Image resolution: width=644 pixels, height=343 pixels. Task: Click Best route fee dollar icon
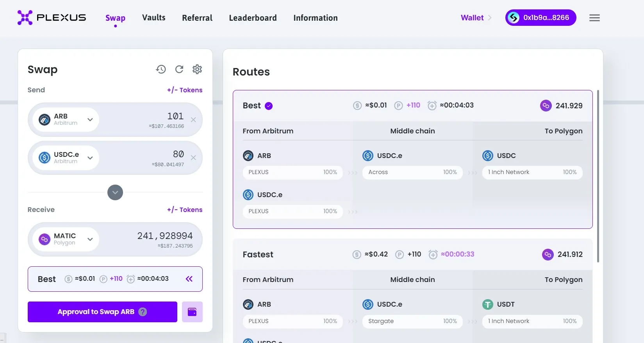point(357,106)
